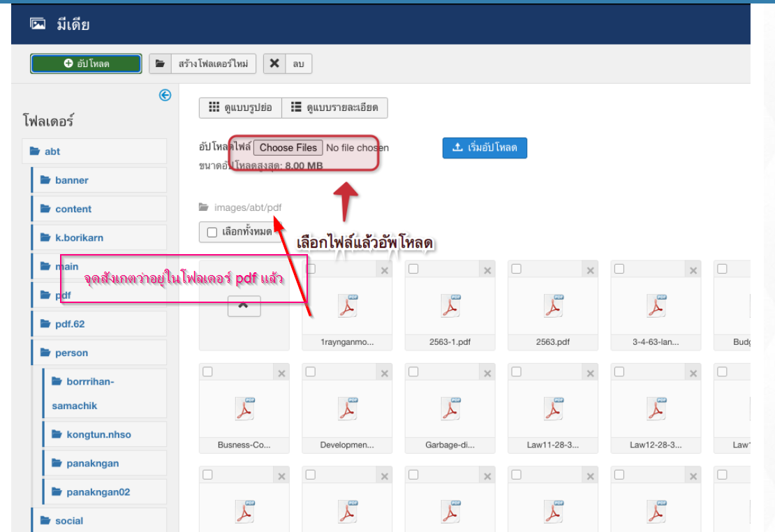The height and width of the screenshot is (532, 775).
Task: Click the PDF icon for Law11-28-3 file
Action: (552, 408)
